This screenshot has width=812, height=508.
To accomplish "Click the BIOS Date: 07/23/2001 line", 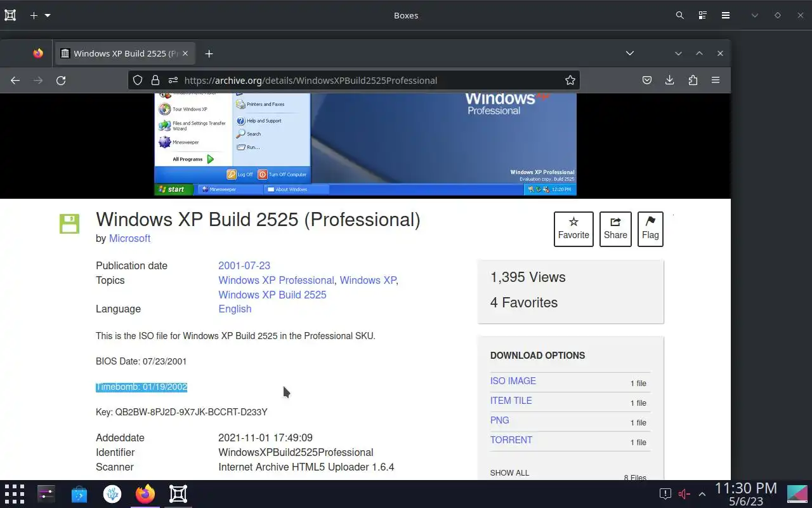I will coord(141,361).
